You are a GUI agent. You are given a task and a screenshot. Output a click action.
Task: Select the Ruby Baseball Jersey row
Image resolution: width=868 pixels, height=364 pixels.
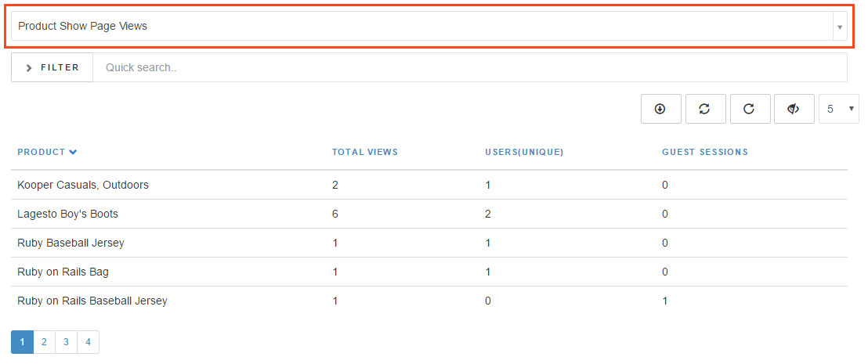(429, 243)
